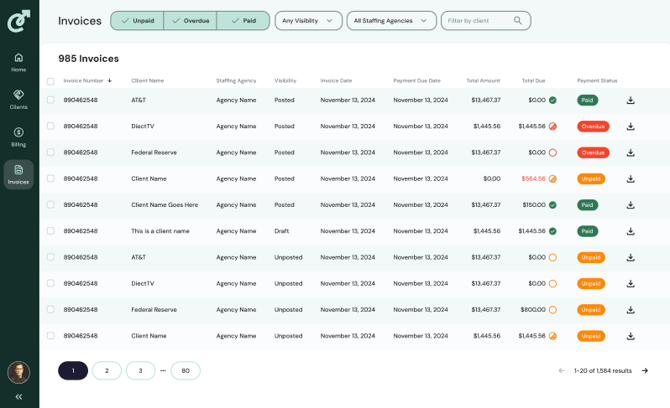
Task: Click the Filter by client field
Action: pyautogui.click(x=478, y=21)
